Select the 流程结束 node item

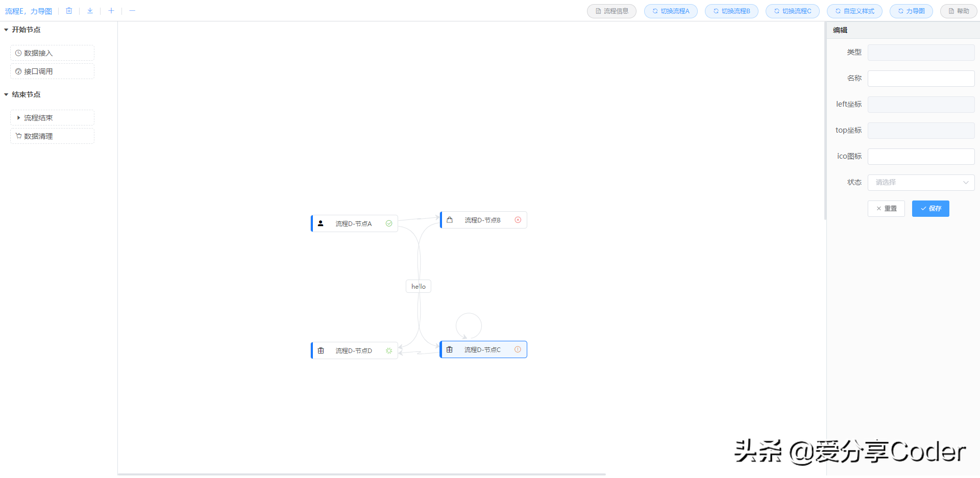[x=52, y=118]
